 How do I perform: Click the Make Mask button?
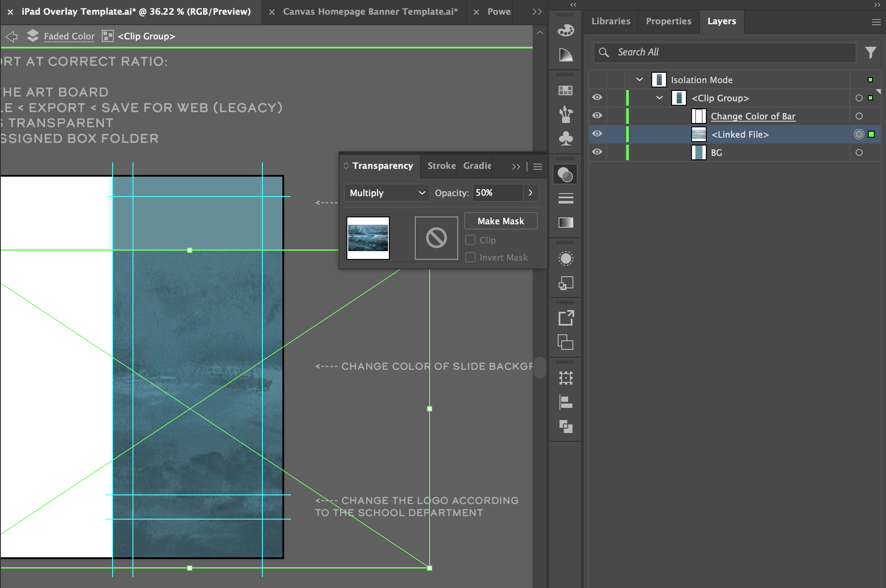pyautogui.click(x=501, y=221)
